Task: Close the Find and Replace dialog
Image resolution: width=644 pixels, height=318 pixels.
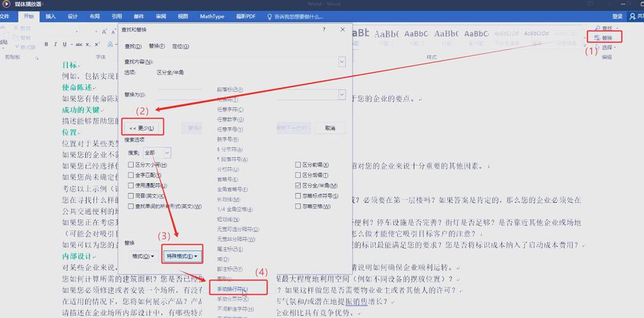Action: click(x=342, y=29)
